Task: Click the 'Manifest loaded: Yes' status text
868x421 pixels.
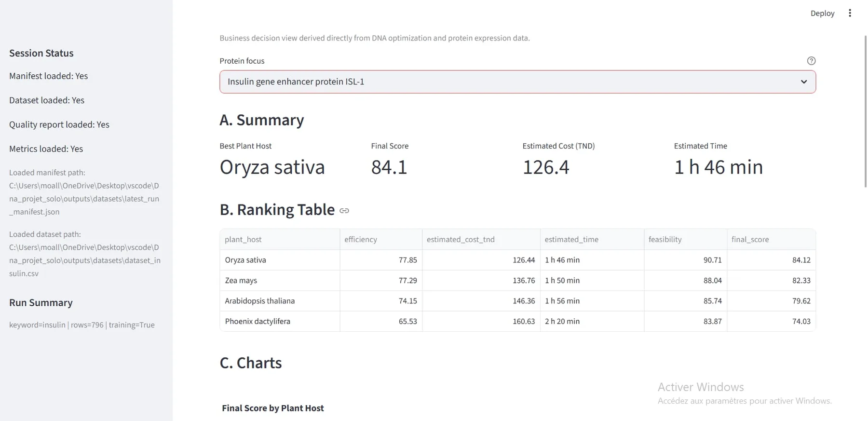Action: (49, 76)
